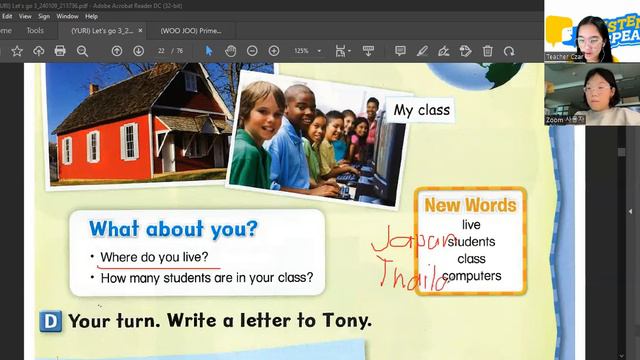Zoom out with the minus icon
This screenshot has height=360, width=640.
252,51
